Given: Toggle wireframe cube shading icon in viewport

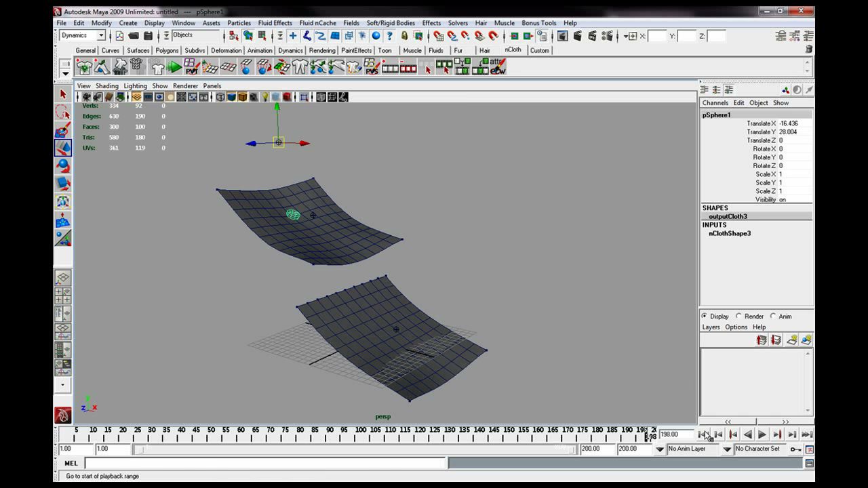Looking at the screenshot, I should pos(220,97).
